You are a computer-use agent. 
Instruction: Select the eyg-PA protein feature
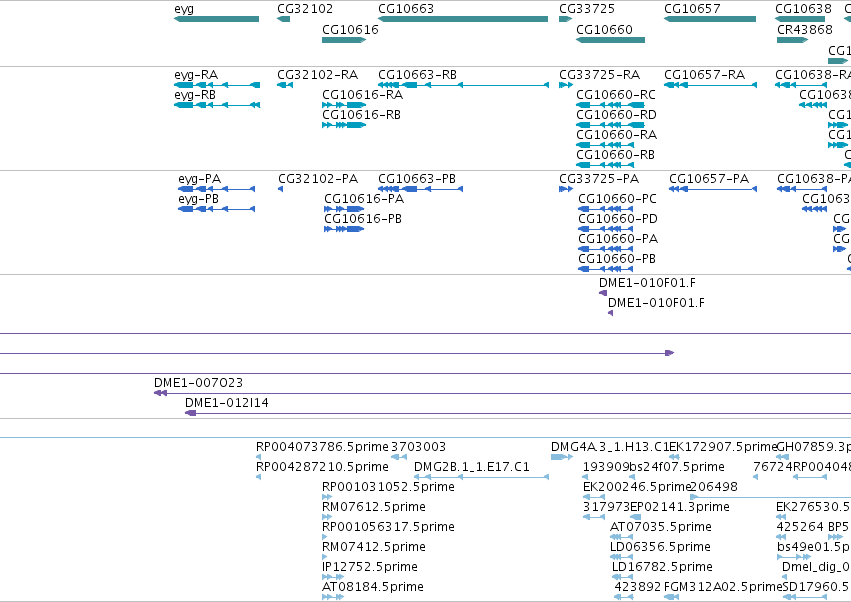pos(217,189)
